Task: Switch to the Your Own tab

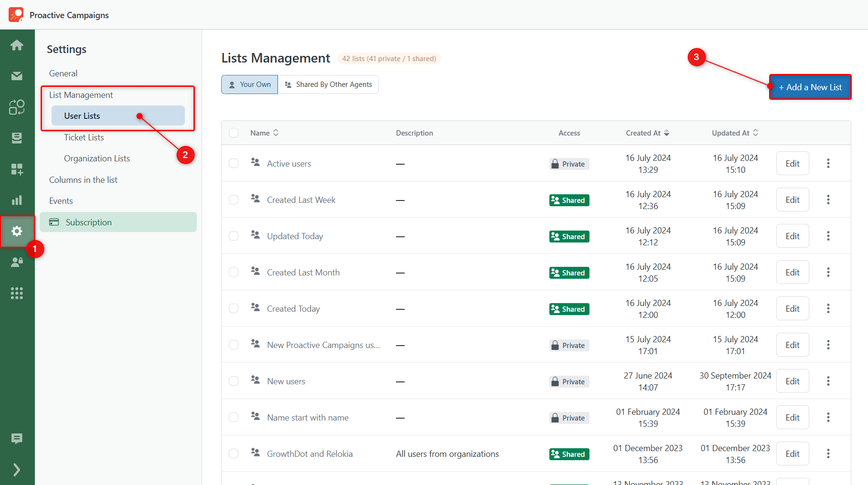Action: click(249, 84)
